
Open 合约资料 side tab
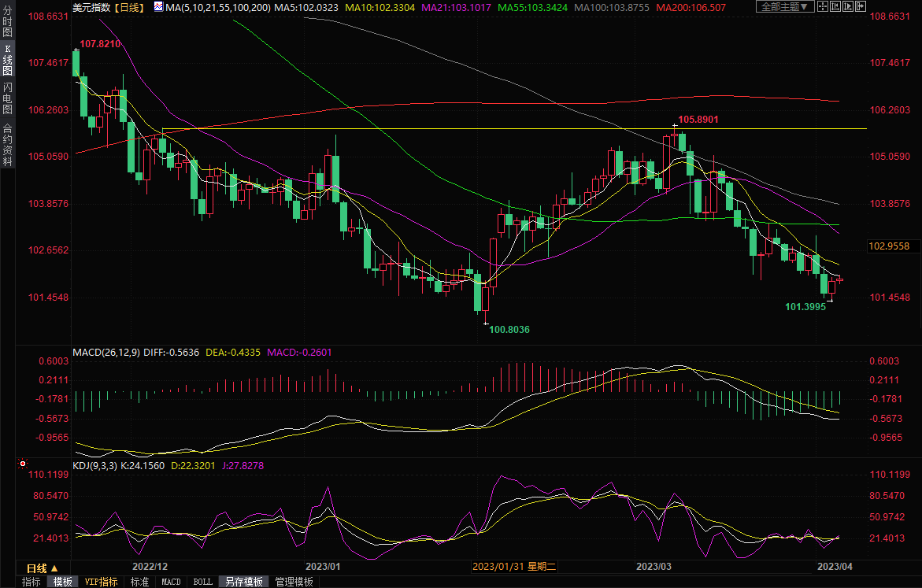[7, 144]
